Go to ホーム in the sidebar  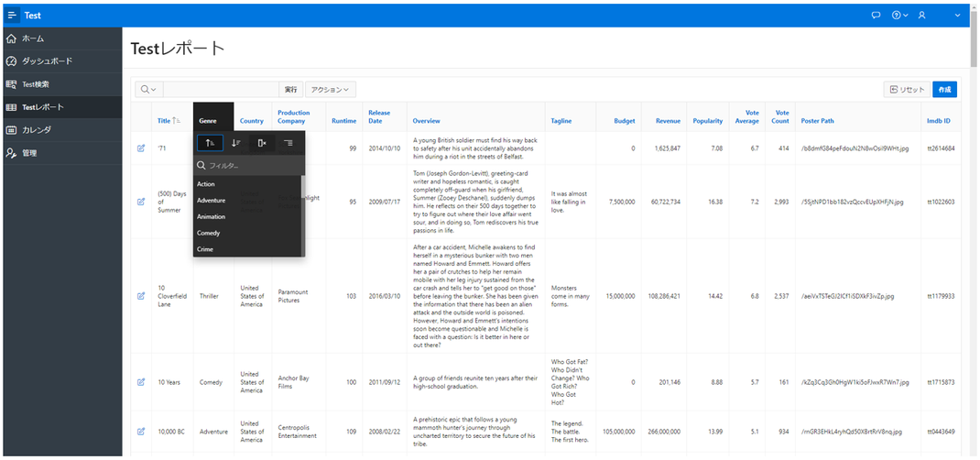(x=62, y=38)
